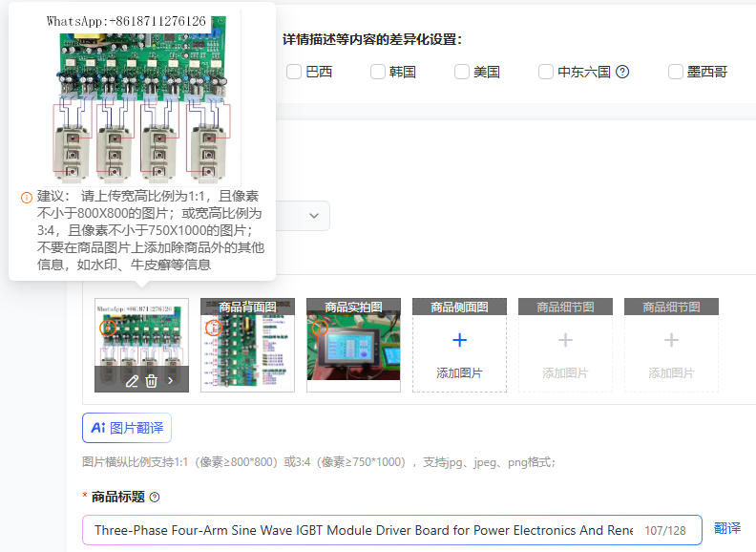
Task: Open help icon beside 中东六国
Action: click(x=622, y=72)
